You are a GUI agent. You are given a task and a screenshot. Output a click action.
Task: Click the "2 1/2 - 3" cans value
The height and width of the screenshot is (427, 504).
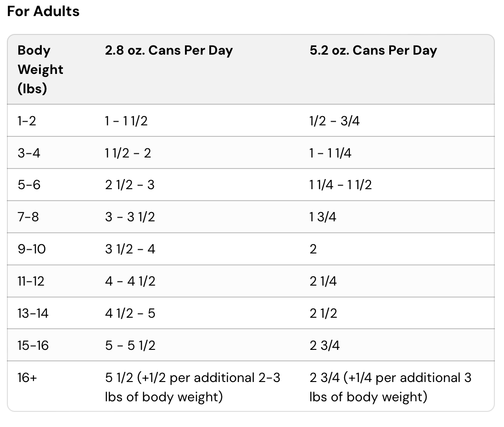(130, 185)
